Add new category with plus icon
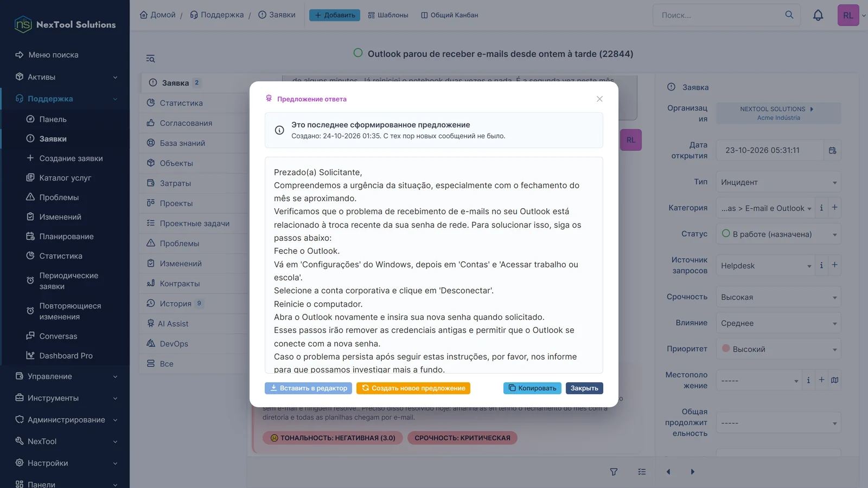 coord(834,208)
